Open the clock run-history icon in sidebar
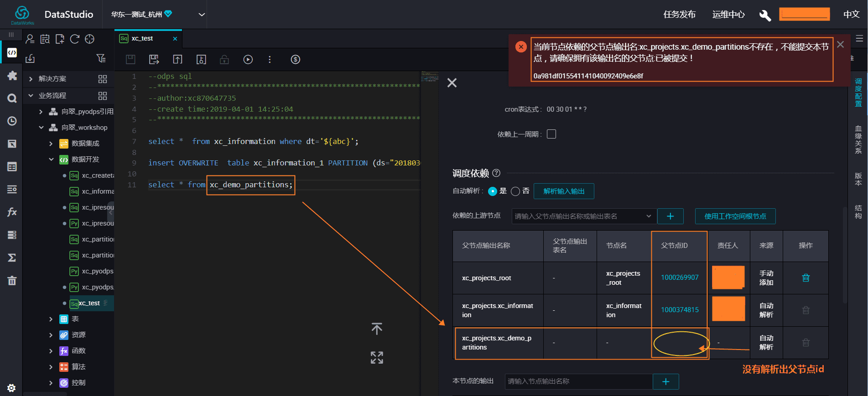Screen dimensions: 868x396 12,121
